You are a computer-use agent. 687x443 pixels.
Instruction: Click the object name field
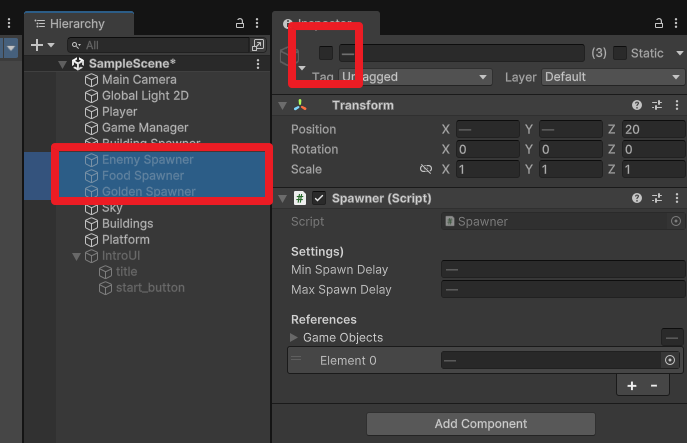click(462, 53)
